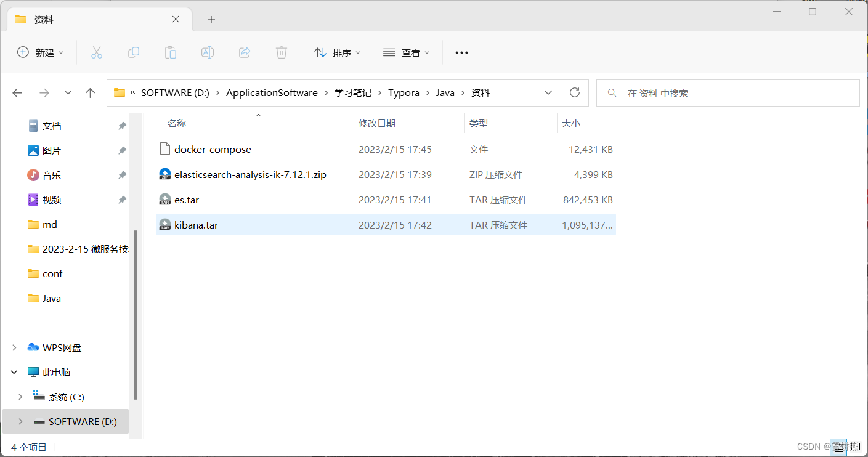Unpin 文档 using its pin icon

coord(122,126)
